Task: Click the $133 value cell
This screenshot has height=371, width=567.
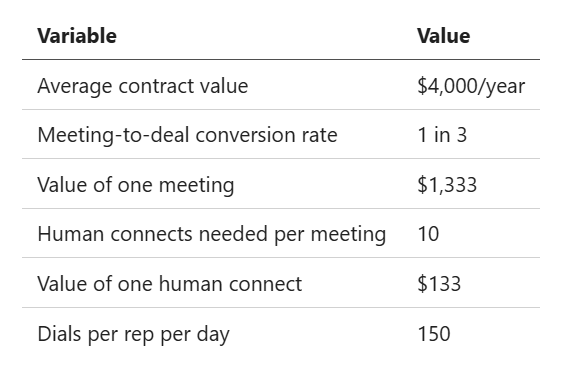Action: point(439,283)
